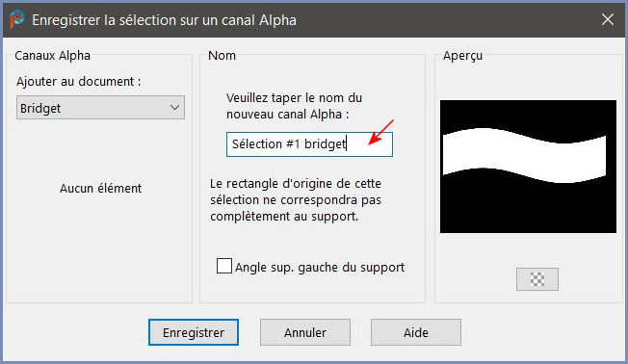Enable the Angle sup. gauche du support checkbox

coord(223,266)
